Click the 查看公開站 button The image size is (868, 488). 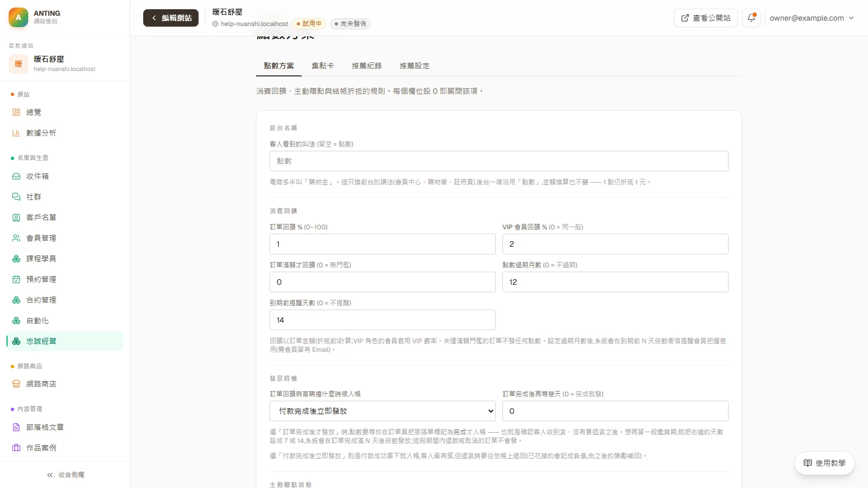(x=705, y=18)
